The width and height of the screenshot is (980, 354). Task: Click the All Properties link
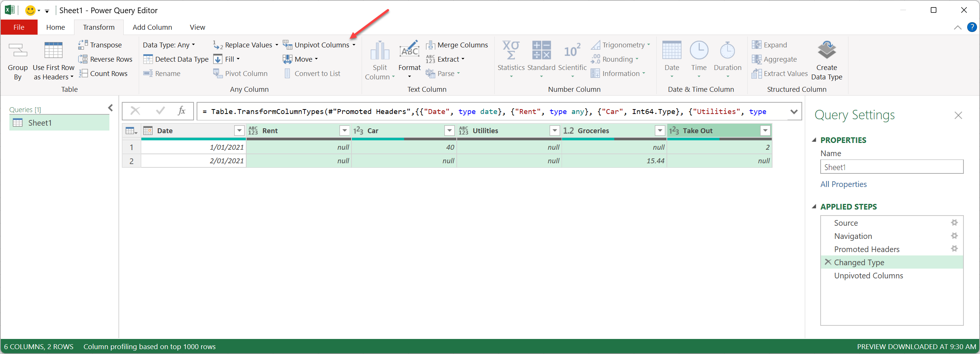(x=844, y=184)
